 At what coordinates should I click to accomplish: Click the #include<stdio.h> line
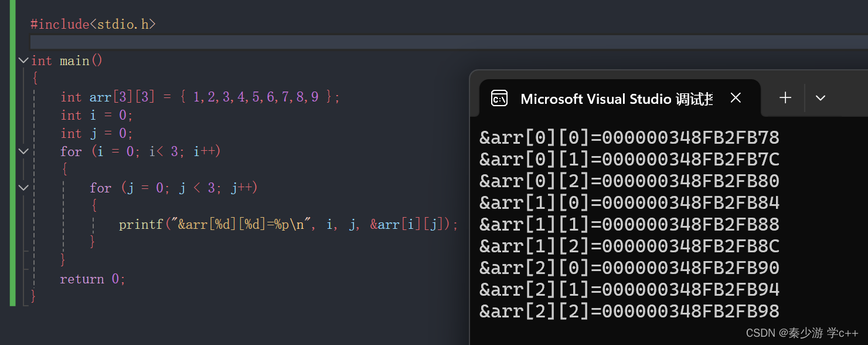(93, 25)
